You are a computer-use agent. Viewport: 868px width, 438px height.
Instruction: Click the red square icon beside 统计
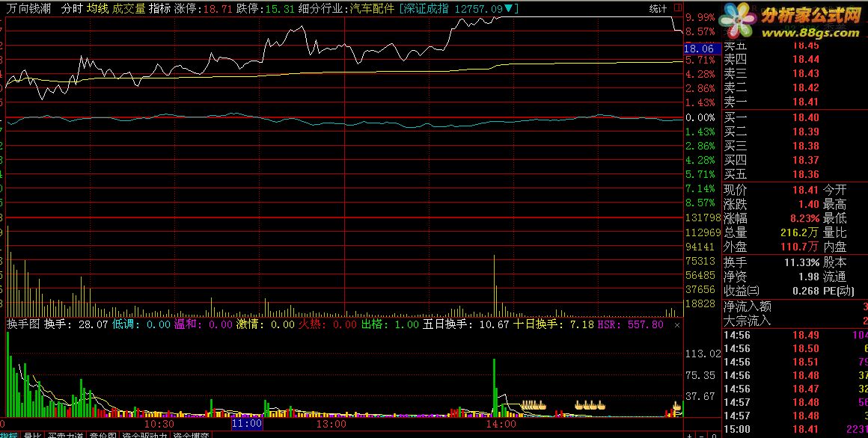(x=678, y=8)
